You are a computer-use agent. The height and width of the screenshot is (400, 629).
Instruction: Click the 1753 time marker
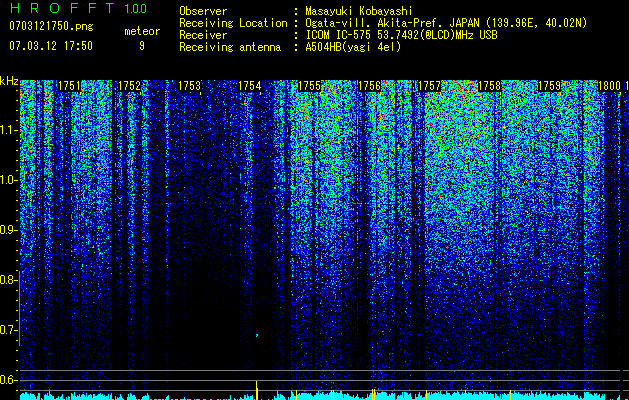pos(189,86)
